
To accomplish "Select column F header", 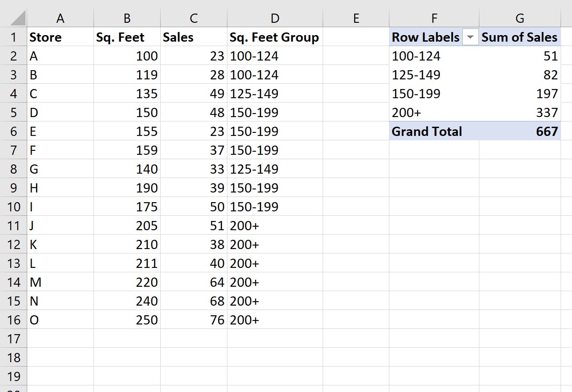I will tap(434, 18).
